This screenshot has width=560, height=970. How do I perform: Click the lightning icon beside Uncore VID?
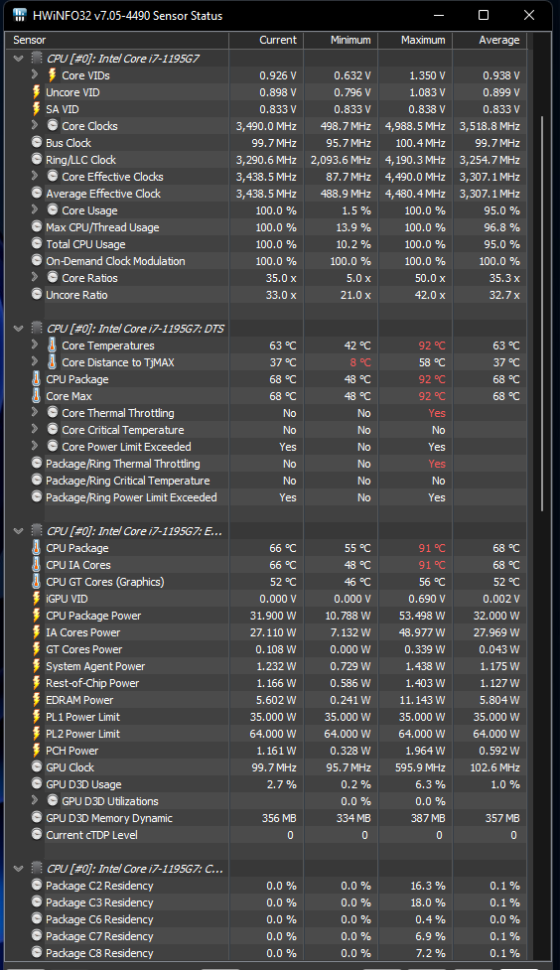(37, 92)
